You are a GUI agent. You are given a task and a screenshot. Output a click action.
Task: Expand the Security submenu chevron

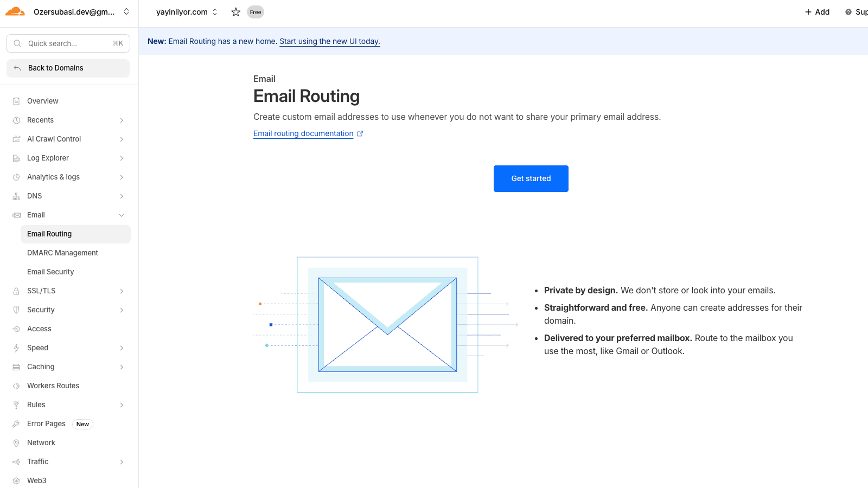[x=122, y=310]
